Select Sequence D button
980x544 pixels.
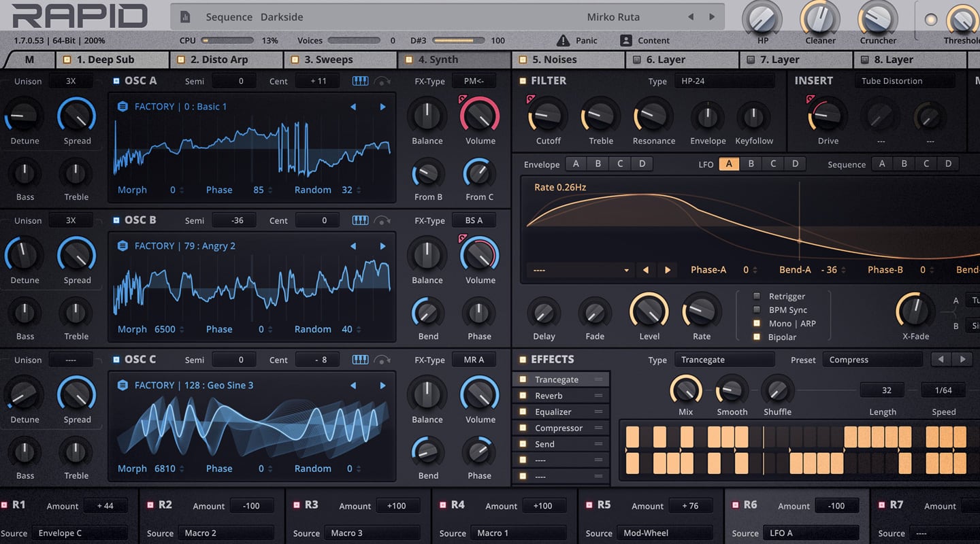pos(948,164)
